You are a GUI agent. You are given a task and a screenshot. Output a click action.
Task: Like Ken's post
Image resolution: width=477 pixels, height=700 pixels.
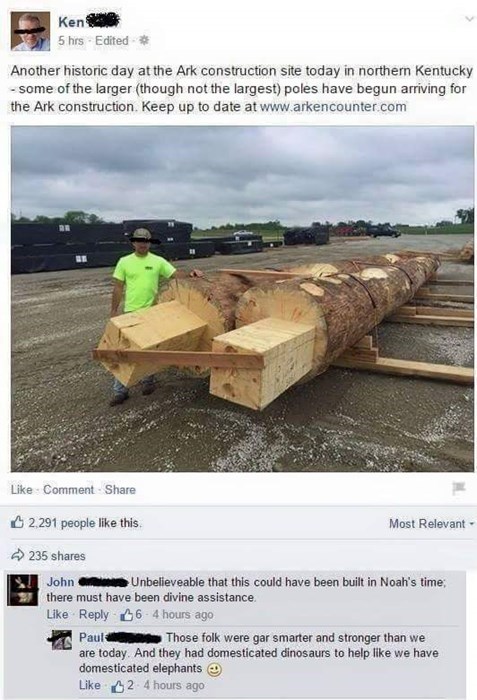point(21,490)
